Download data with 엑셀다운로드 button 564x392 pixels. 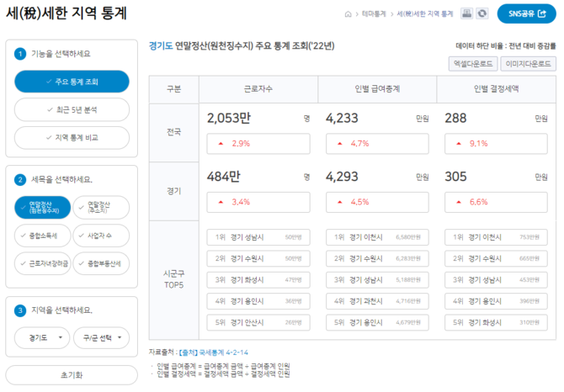pos(471,63)
